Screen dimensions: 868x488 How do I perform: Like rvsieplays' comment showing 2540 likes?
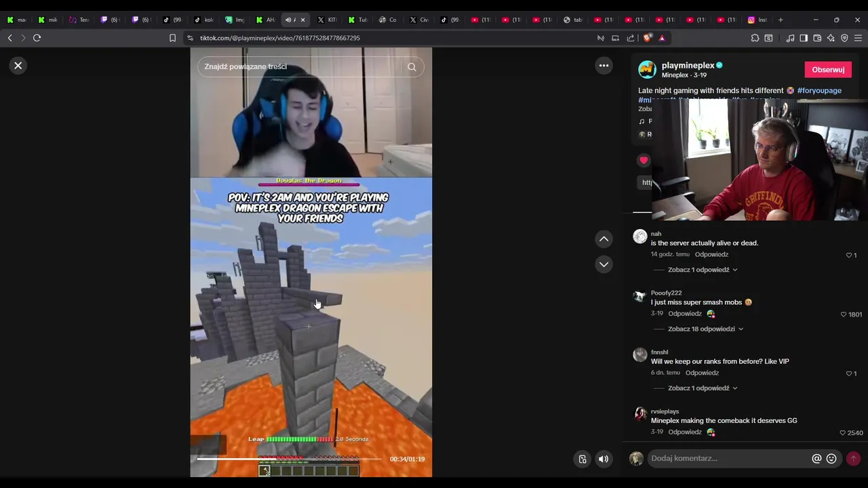click(843, 433)
